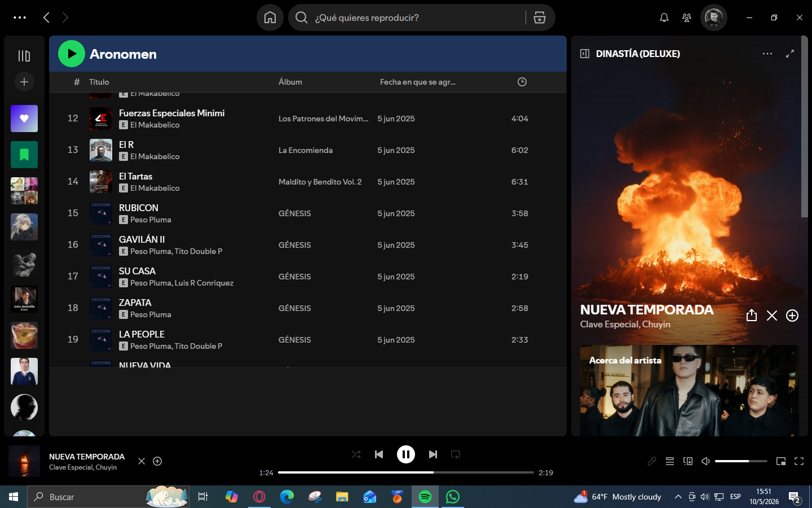
Task: Copy share link for NUEVA TEMPORADA
Action: coord(752,316)
